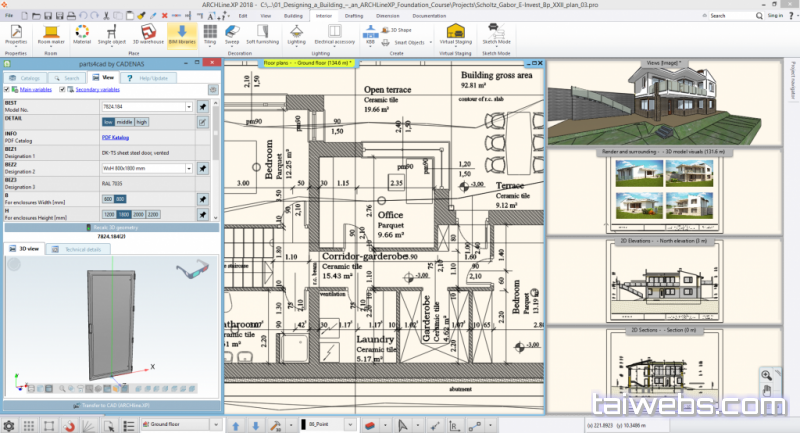
Task: Toggle the Main variables checkbox
Action: coord(7,90)
